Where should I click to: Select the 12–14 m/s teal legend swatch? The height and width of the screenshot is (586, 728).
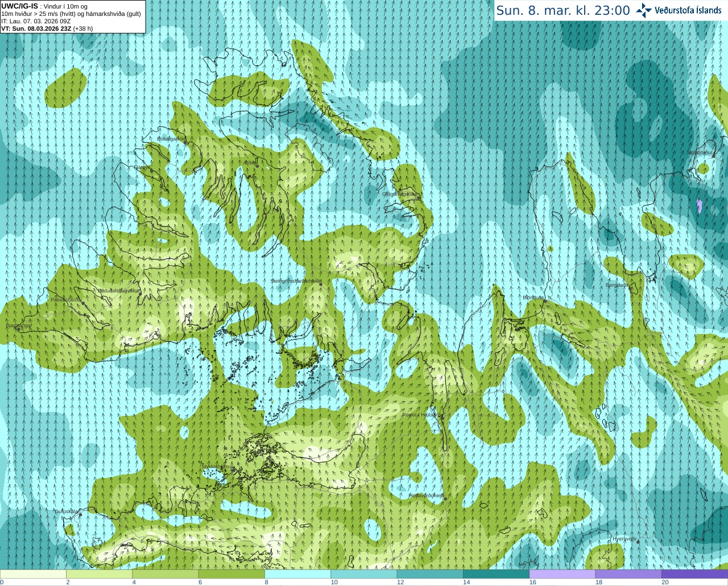(x=430, y=574)
